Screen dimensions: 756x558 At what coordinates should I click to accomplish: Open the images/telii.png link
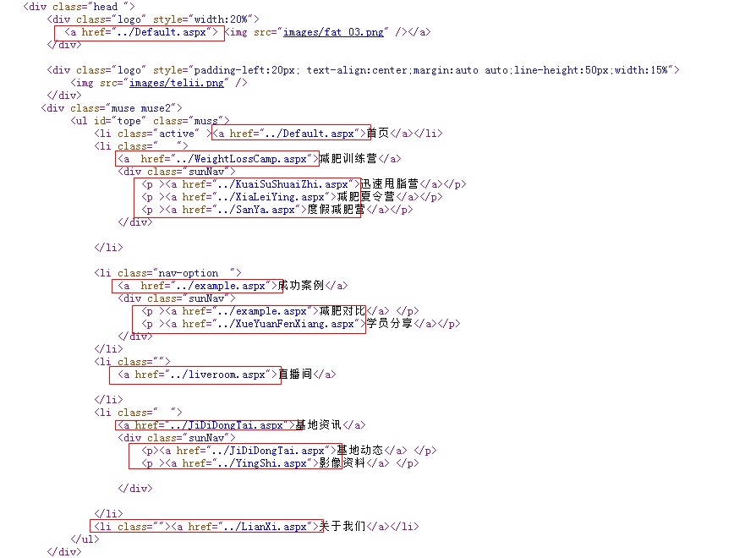pos(177,83)
